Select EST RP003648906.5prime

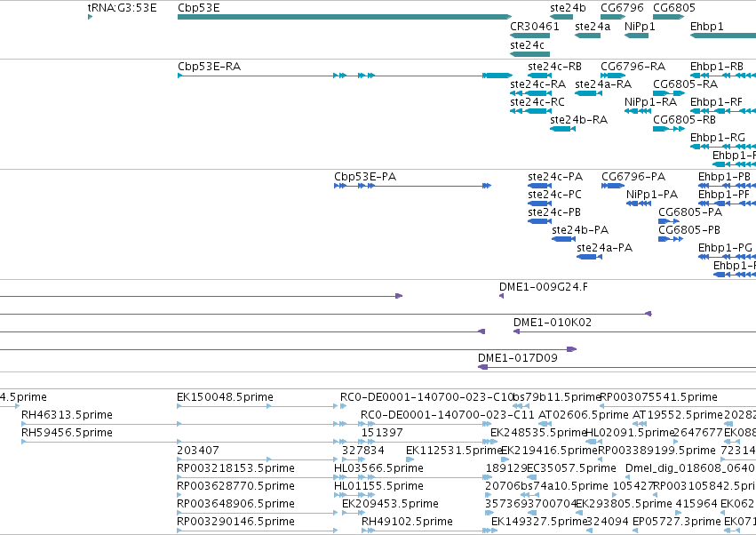click(x=257, y=513)
